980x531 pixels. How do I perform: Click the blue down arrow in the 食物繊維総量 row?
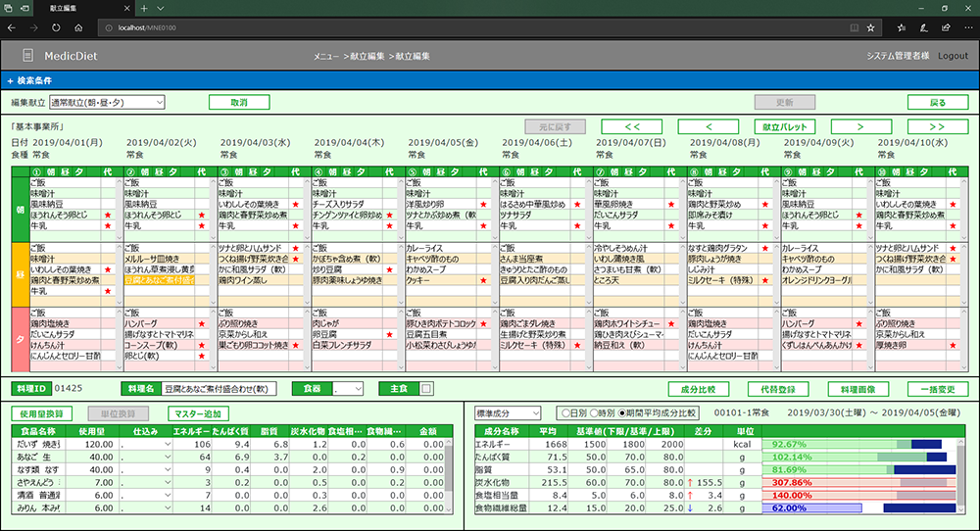pos(690,507)
